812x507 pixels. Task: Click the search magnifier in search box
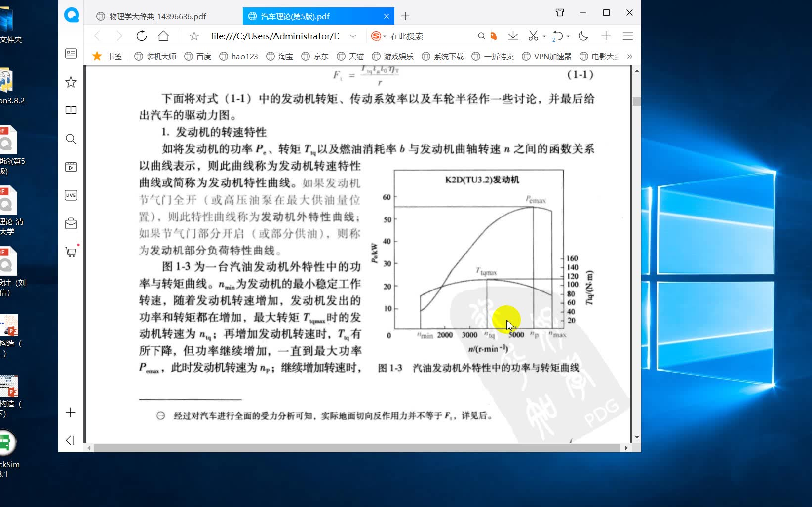[x=481, y=36]
